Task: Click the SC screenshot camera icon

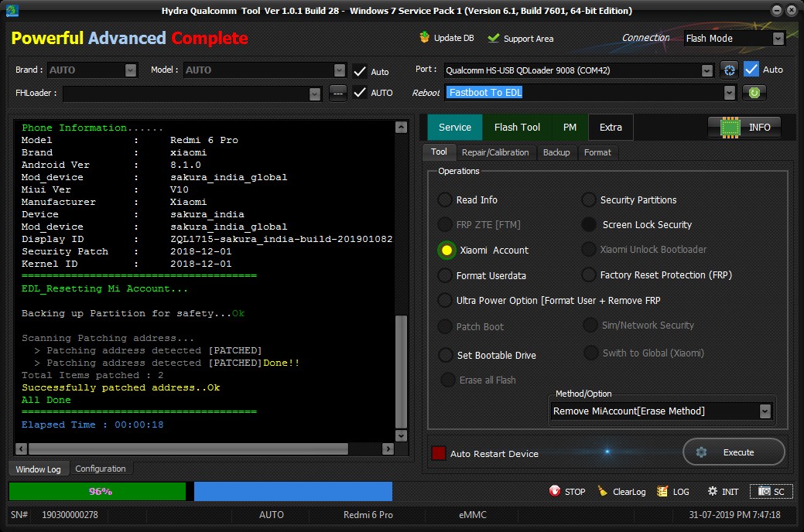Action: coord(764,491)
